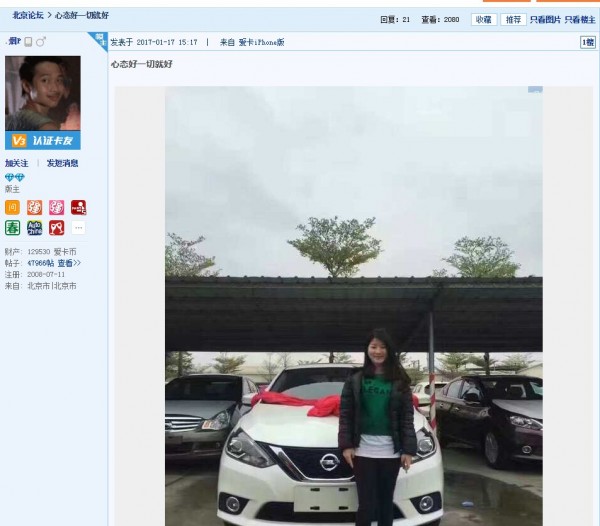Open the attached car photo in the post
This screenshot has height=526, width=600.
(x=354, y=306)
